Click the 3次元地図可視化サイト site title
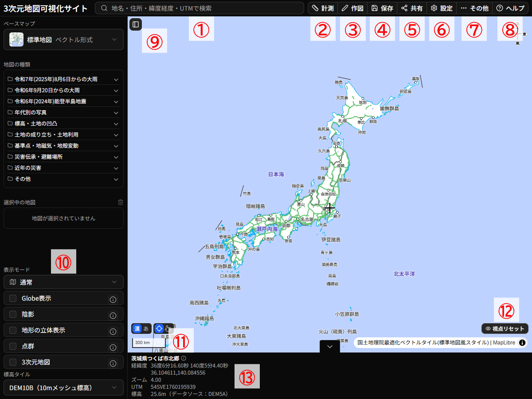This screenshot has height=399, width=532. [x=45, y=8]
